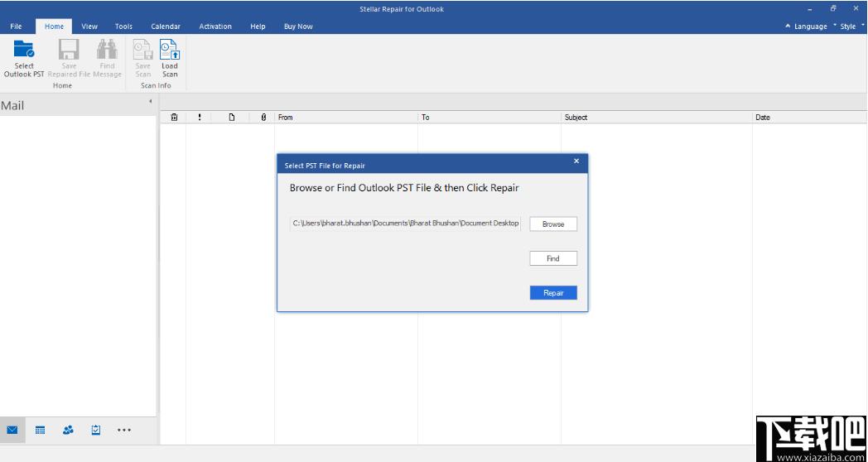Click the Save Scan icon
This screenshot has width=868, height=462.
142,50
